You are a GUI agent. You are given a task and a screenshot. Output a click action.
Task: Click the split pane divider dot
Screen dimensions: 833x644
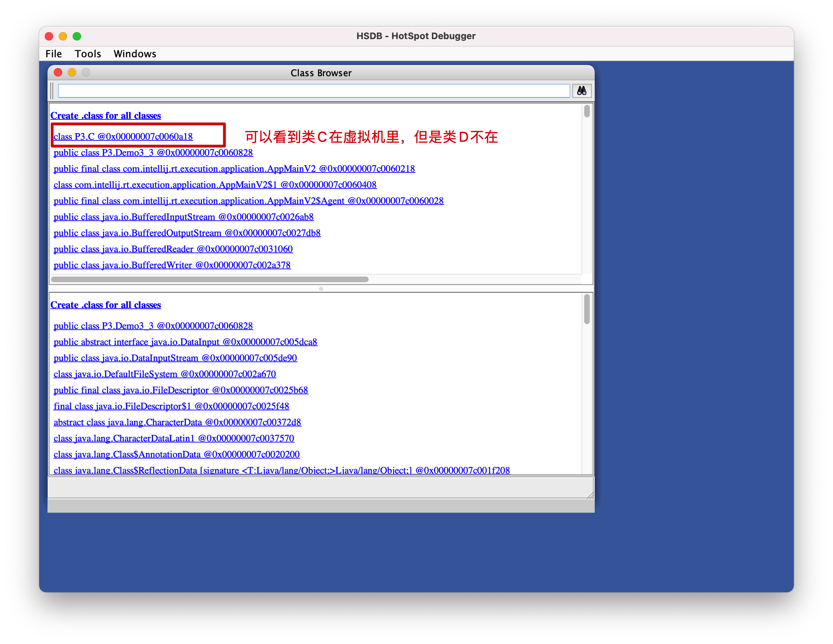click(x=321, y=288)
